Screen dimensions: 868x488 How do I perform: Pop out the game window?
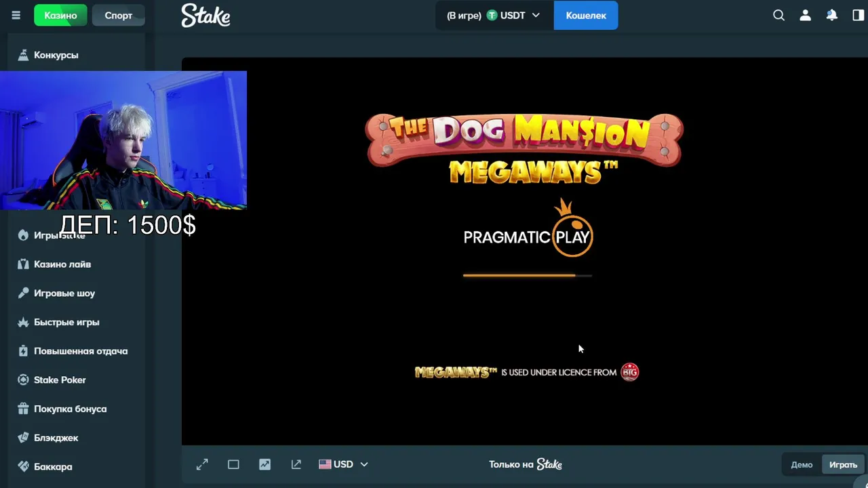(296, 464)
